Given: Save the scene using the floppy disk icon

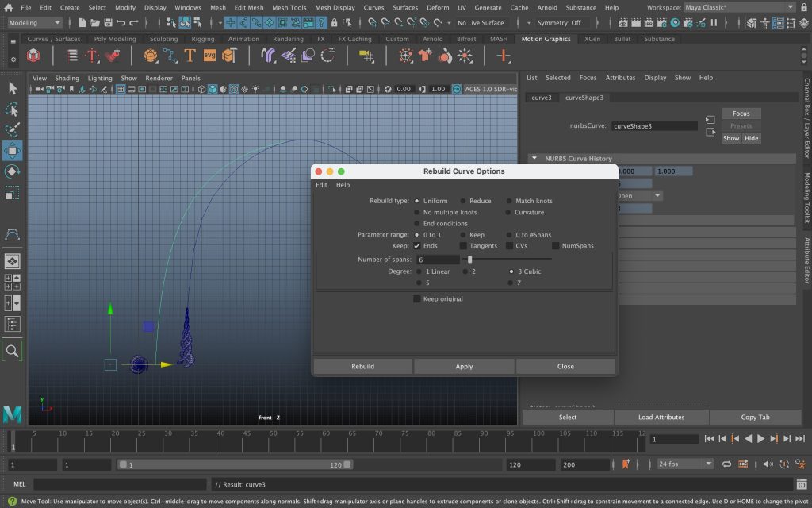Looking at the screenshot, I should (108, 23).
